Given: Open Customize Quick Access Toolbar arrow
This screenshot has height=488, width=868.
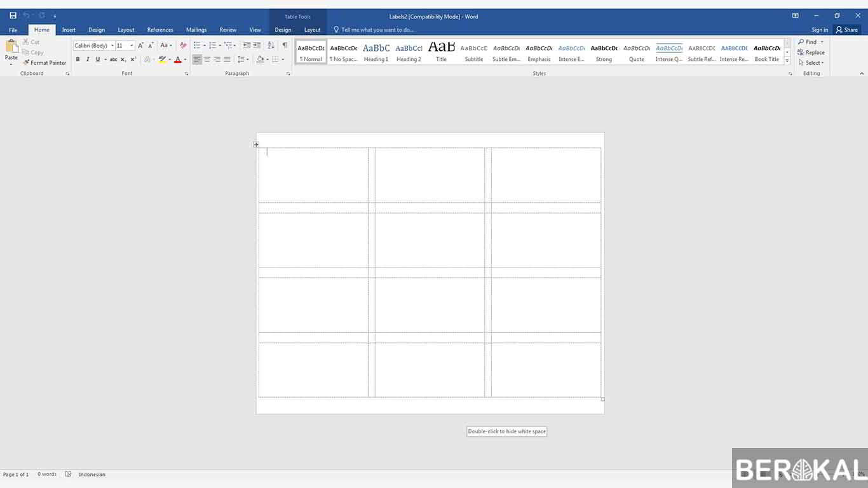Looking at the screenshot, I should (x=55, y=16).
